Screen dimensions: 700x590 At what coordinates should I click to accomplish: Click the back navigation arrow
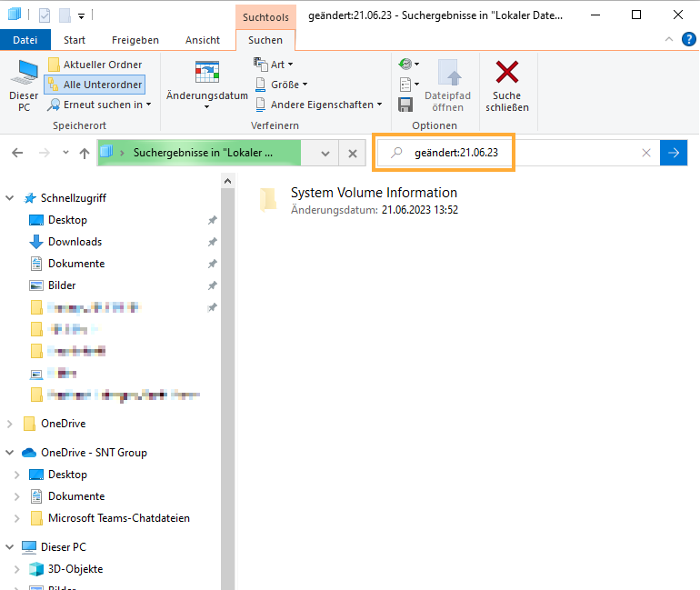(17, 153)
